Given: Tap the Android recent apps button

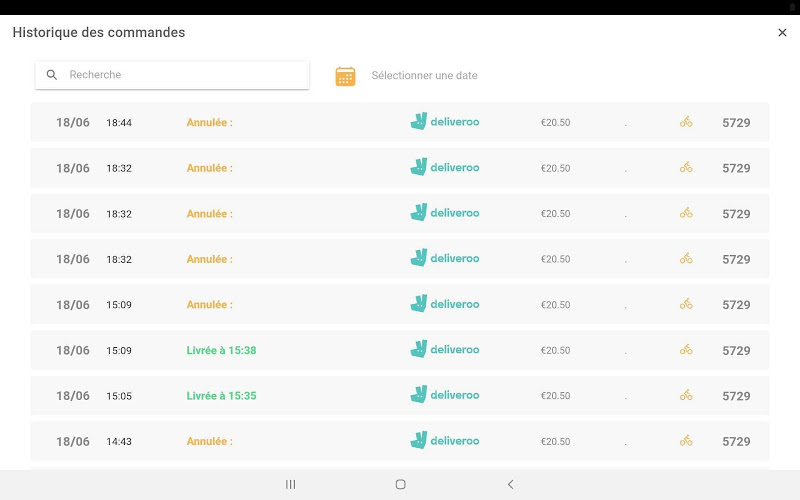Looking at the screenshot, I should coord(291,484).
